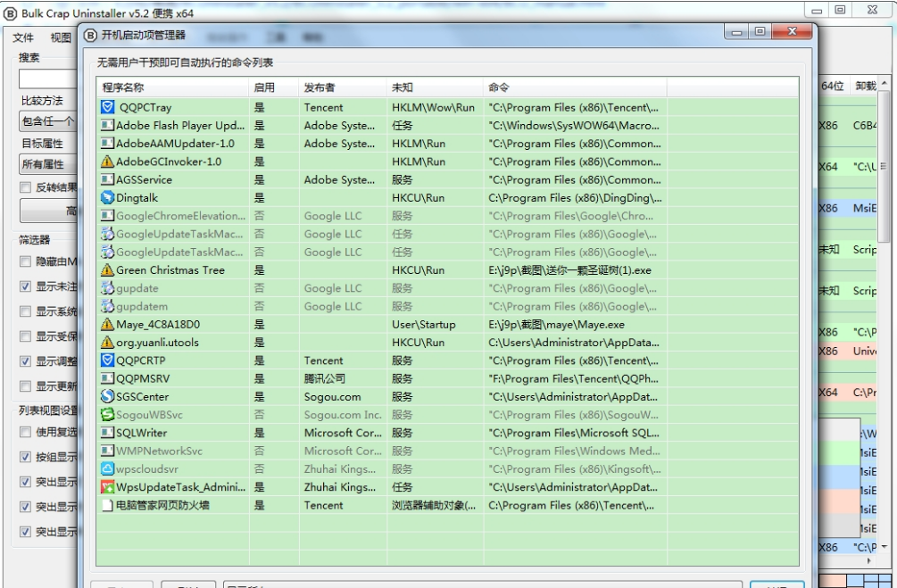Sort by 命令 column header
Image resolution: width=897 pixels, height=588 pixels.
click(x=575, y=87)
